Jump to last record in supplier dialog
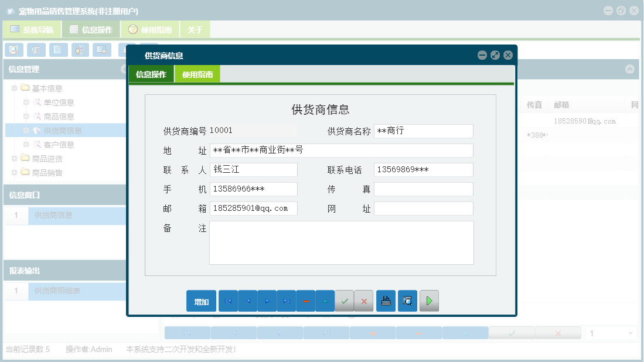The width and height of the screenshot is (644, 362). pyautogui.click(x=287, y=301)
